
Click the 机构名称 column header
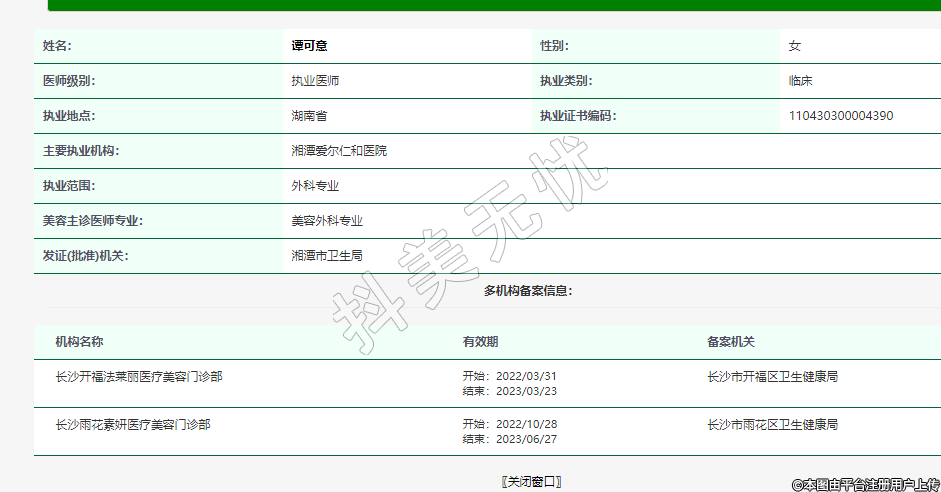point(79,342)
